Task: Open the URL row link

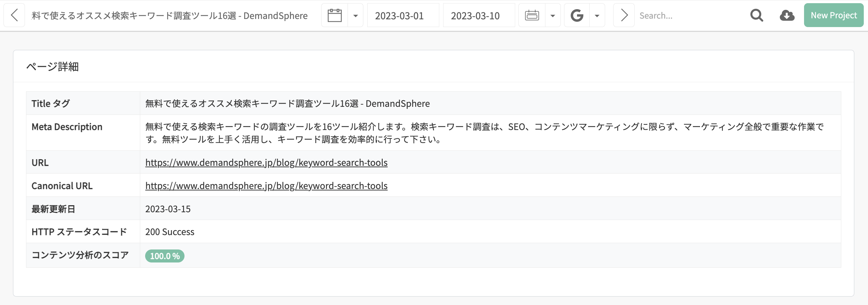Action: [266, 163]
